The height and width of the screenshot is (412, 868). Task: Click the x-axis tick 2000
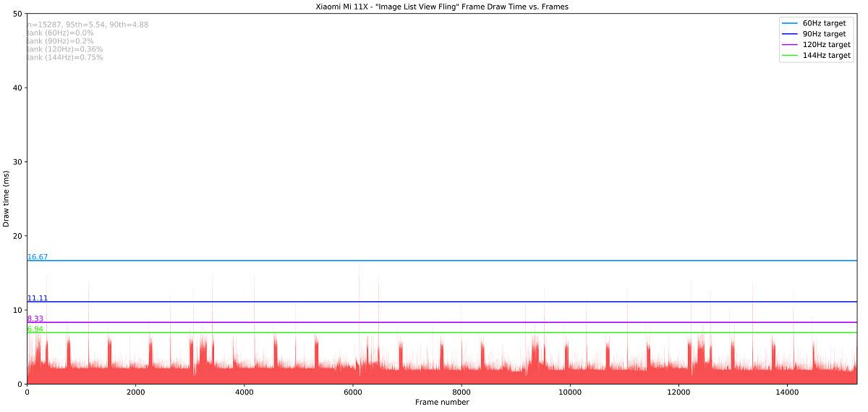(x=135, y=392)
